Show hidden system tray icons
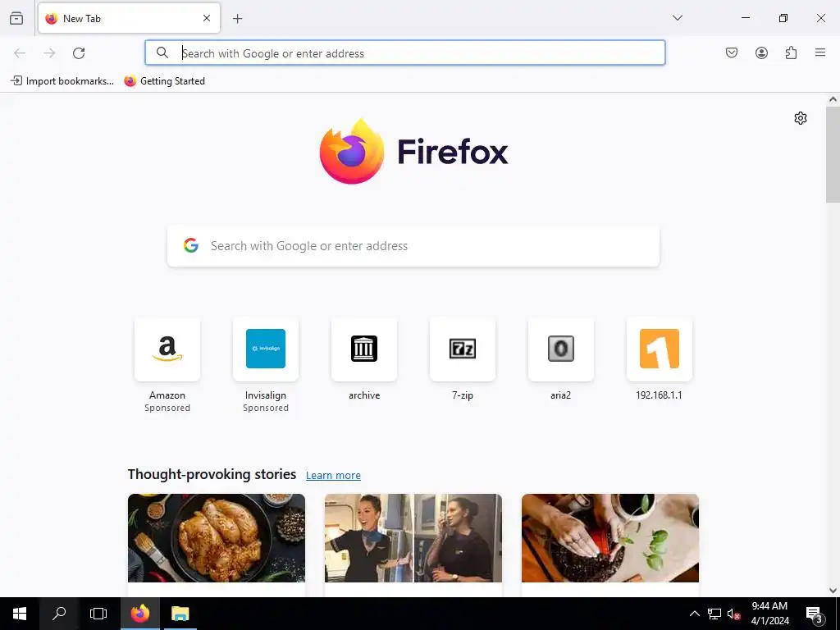The height and width of the screenshot is (630, 840). [694, 614]
